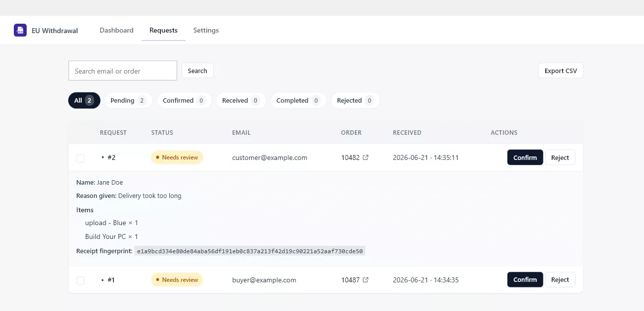Screen dimensions: 644x311
Task: Click the Needs review badge on request #1
Action: [177, 279]
